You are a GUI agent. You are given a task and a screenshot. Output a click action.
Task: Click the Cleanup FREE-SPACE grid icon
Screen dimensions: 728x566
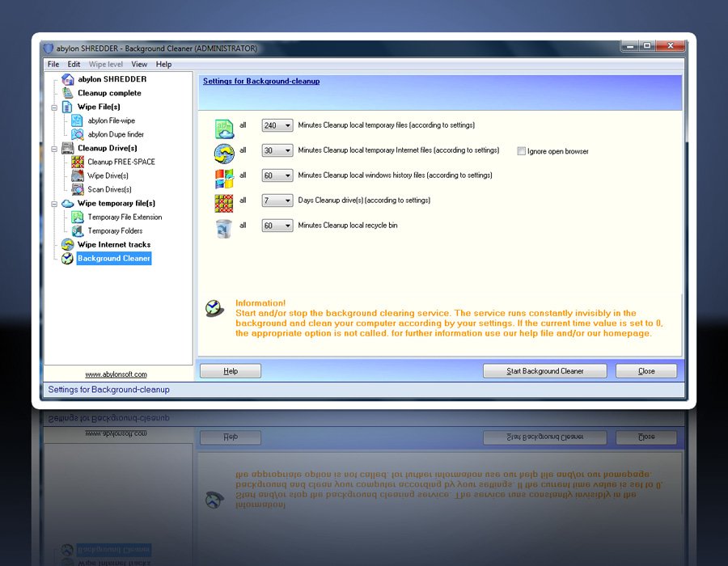point(78,162)
